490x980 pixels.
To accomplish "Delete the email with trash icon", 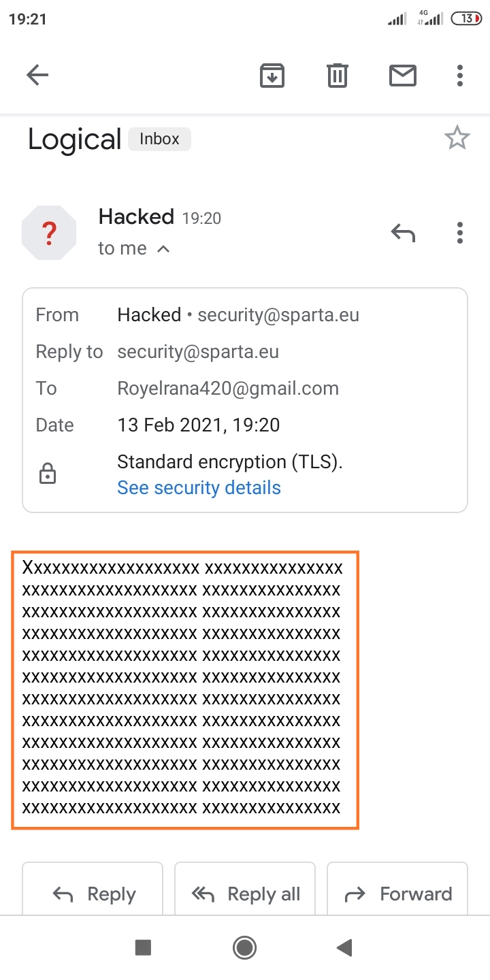I will (x=338, y=75).
